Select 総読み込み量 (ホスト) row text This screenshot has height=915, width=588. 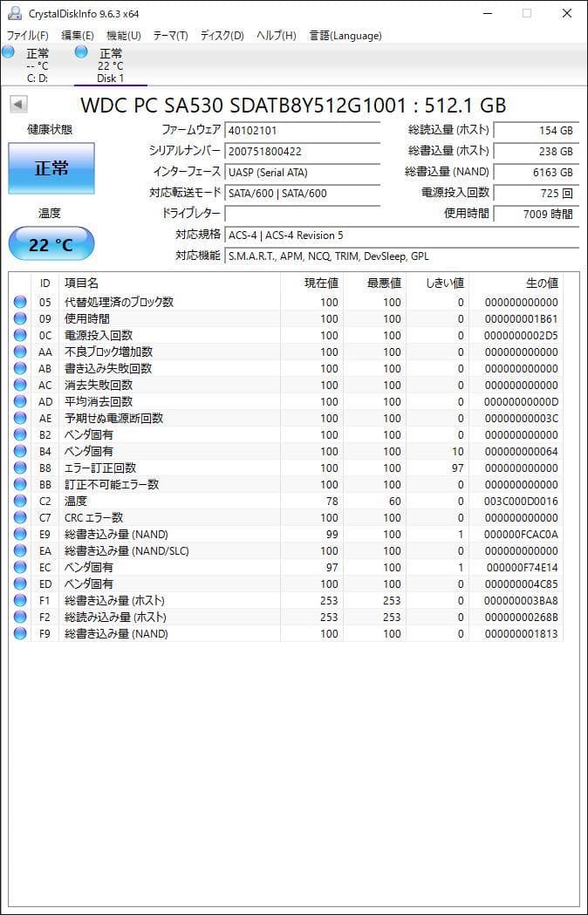(116, 618)
